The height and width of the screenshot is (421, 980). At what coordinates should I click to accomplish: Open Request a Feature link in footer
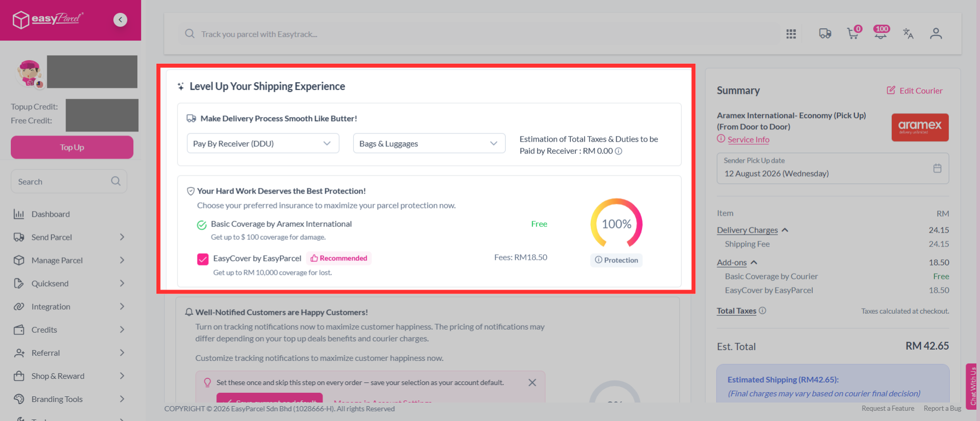click(x=888, y=409)
